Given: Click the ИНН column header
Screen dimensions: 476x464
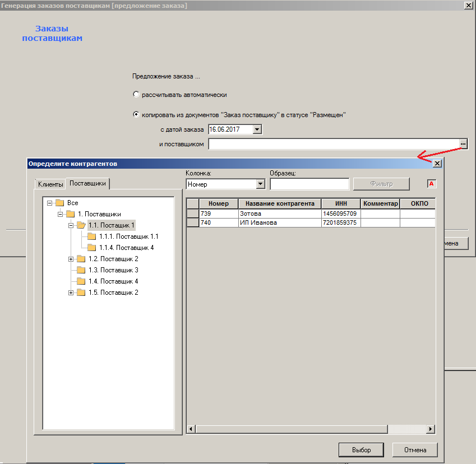Looking at the screenshot, I should tap(341, 203).
